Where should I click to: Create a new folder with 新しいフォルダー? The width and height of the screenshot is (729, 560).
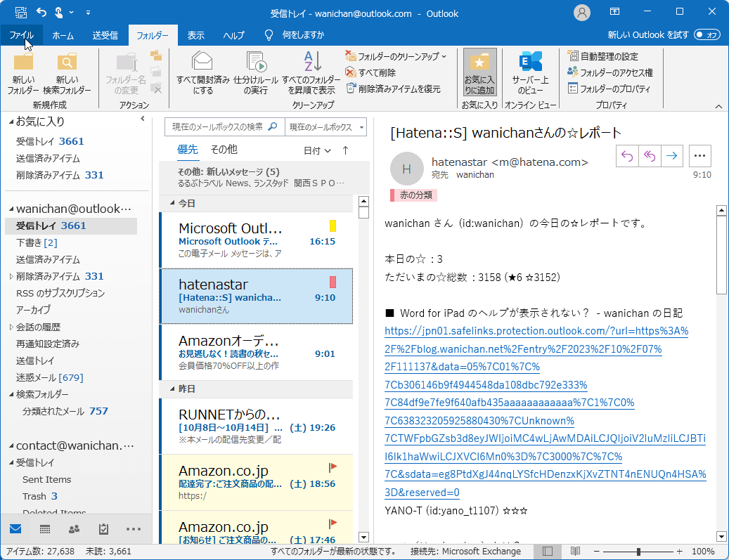point(23,74)
